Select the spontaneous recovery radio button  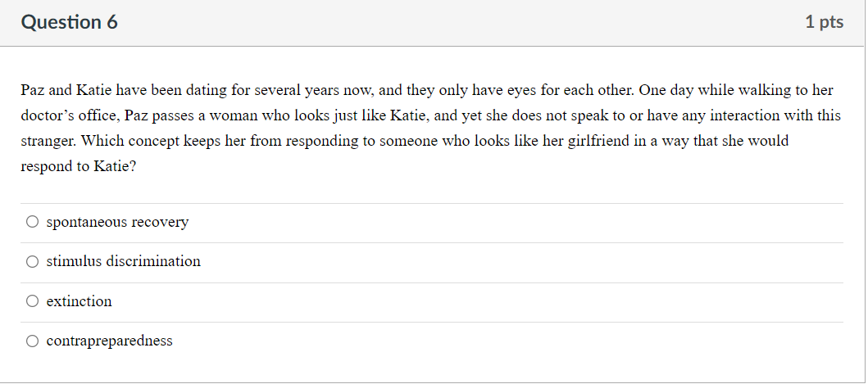(33, 222)
